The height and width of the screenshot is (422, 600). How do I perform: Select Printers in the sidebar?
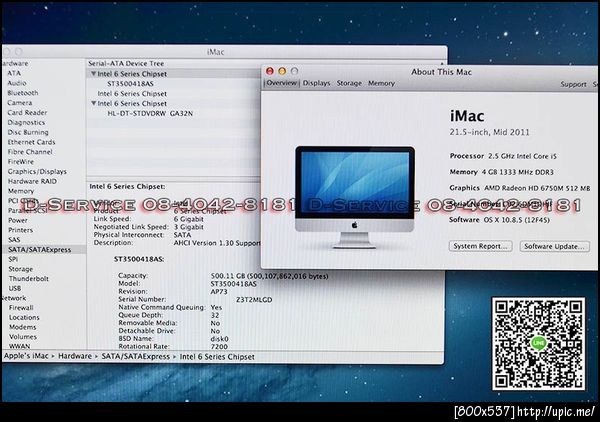pos(21,230)
